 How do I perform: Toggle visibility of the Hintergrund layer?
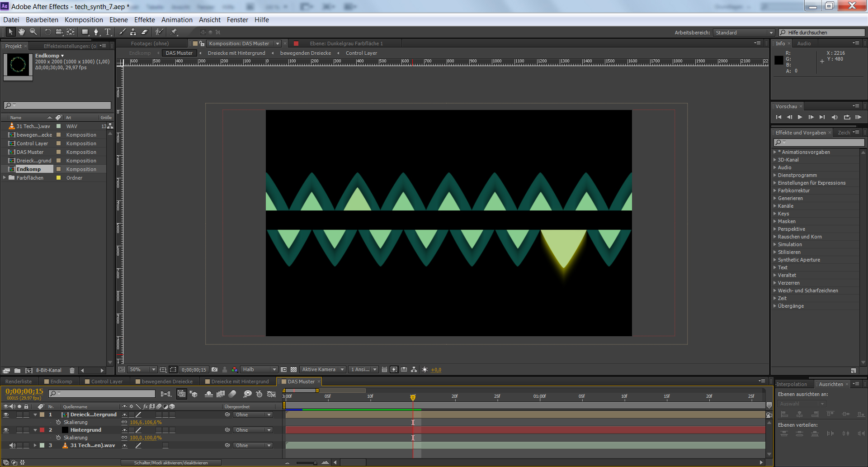[6, 430]
